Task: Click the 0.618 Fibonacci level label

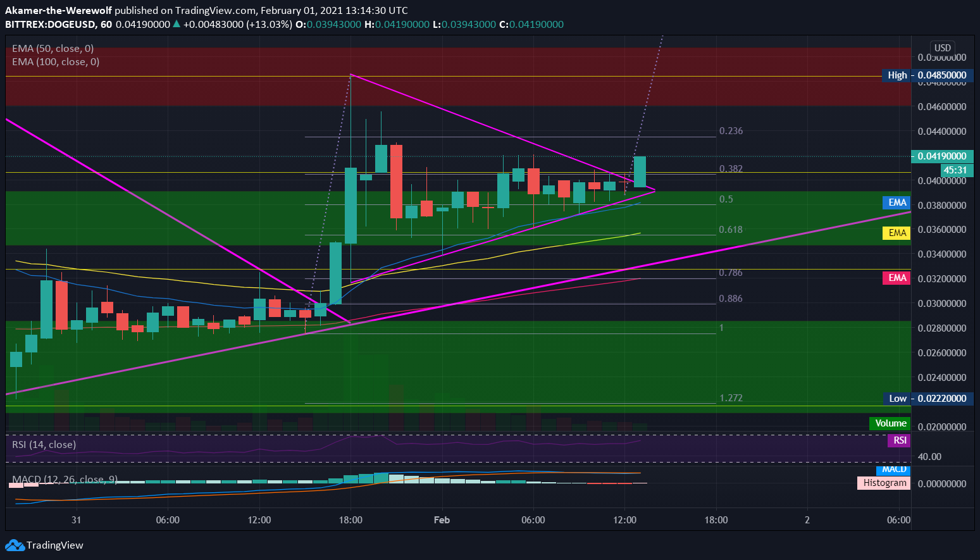Action: click(x=731, y=230)
